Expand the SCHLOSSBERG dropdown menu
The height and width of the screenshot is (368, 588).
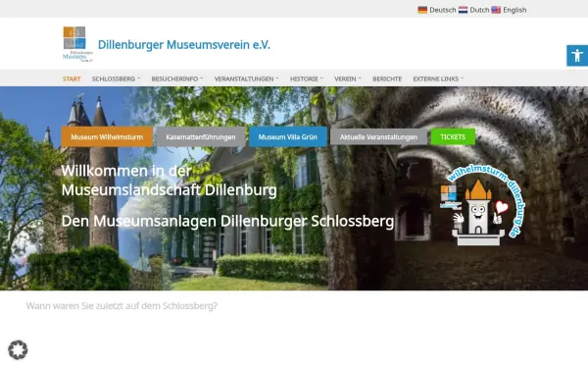[116, 79]
